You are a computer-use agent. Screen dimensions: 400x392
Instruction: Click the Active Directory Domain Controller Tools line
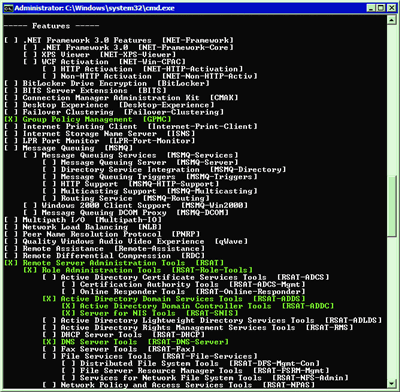click(x=198, y=306)
